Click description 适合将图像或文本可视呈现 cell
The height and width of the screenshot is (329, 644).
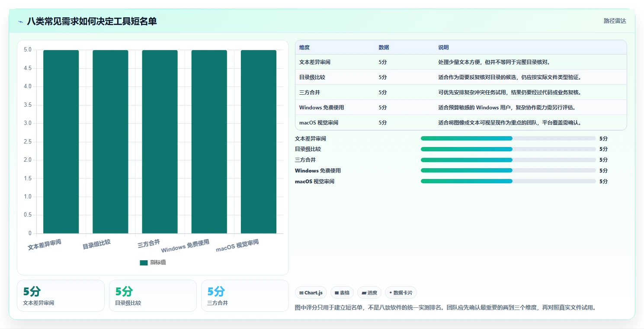(510, 123)
